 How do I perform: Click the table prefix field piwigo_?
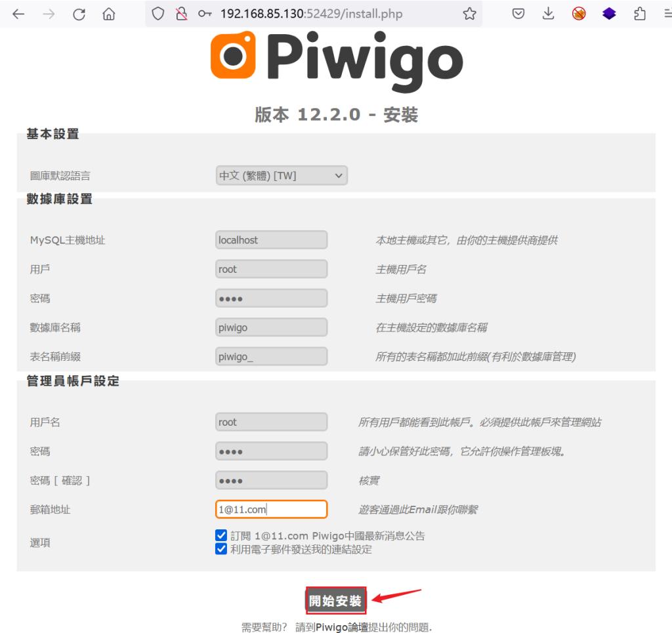(x=271, y=356)
